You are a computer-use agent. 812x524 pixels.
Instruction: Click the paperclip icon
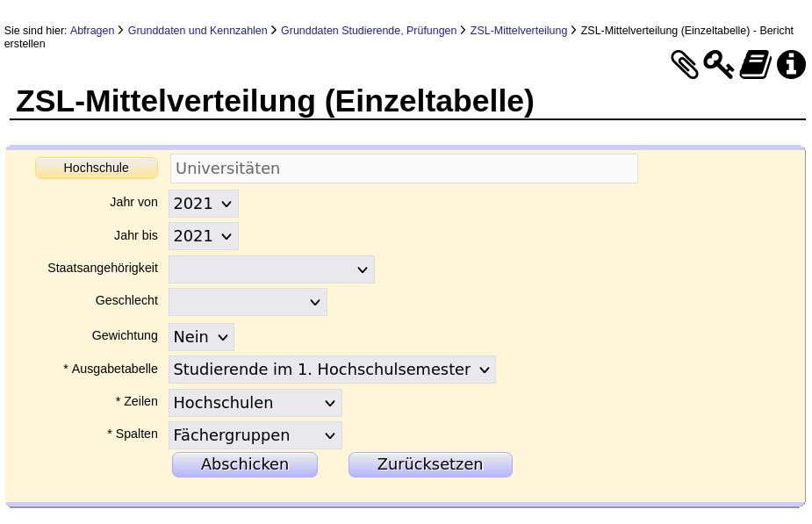pyautogui.click(x=685, y=64)
